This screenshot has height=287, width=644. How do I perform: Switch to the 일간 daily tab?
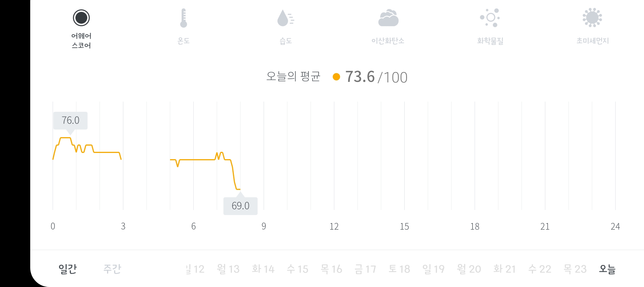68,269
